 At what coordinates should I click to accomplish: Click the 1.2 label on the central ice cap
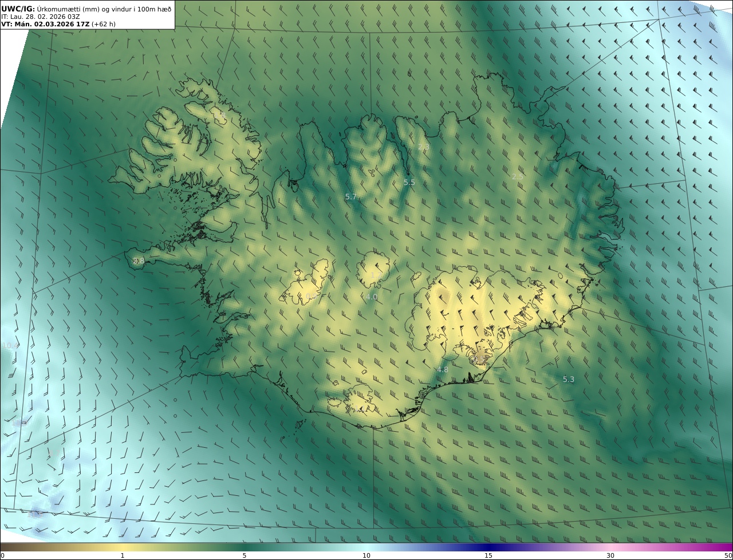click(376, 275)
